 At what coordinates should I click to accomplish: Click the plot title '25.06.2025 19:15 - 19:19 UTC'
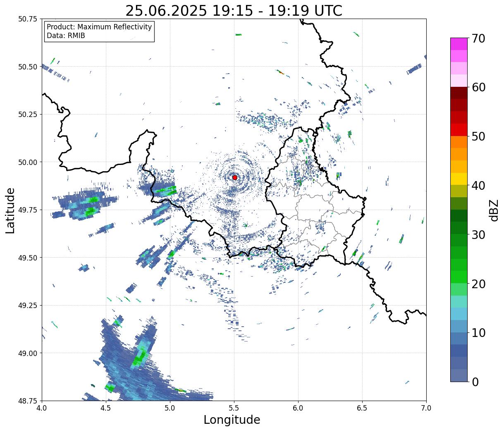pos(234,11)
